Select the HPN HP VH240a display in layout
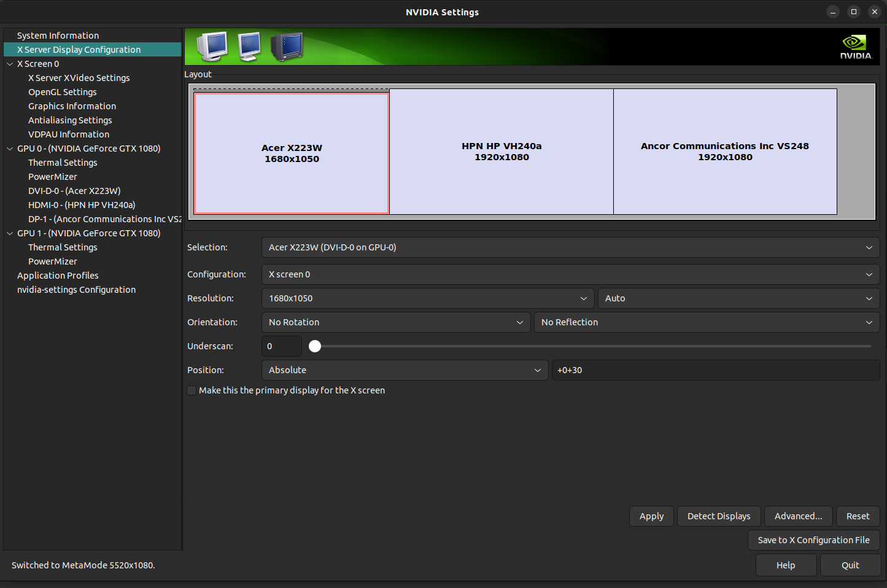887x588 pixels. pyautogui.click(x=502, y=152)
